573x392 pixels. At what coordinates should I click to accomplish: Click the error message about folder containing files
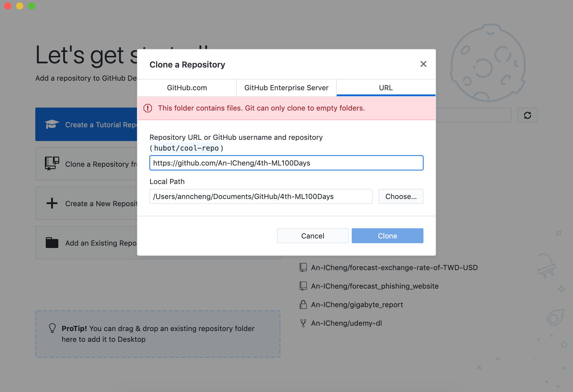[261, 108]
